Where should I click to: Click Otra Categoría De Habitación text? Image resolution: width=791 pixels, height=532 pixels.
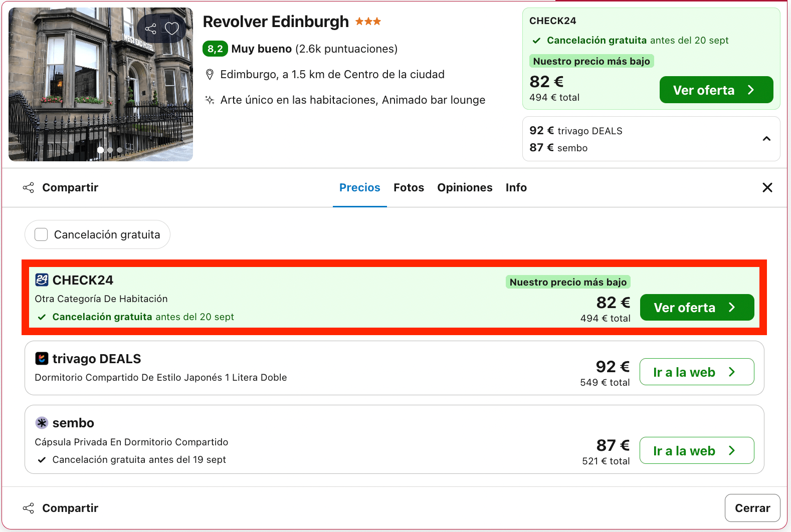101,299
